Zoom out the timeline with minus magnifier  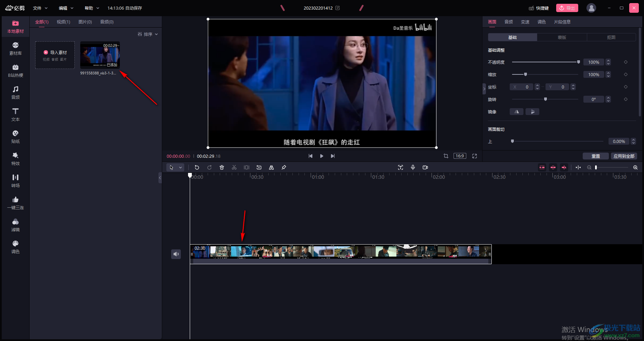click(589, 167)
